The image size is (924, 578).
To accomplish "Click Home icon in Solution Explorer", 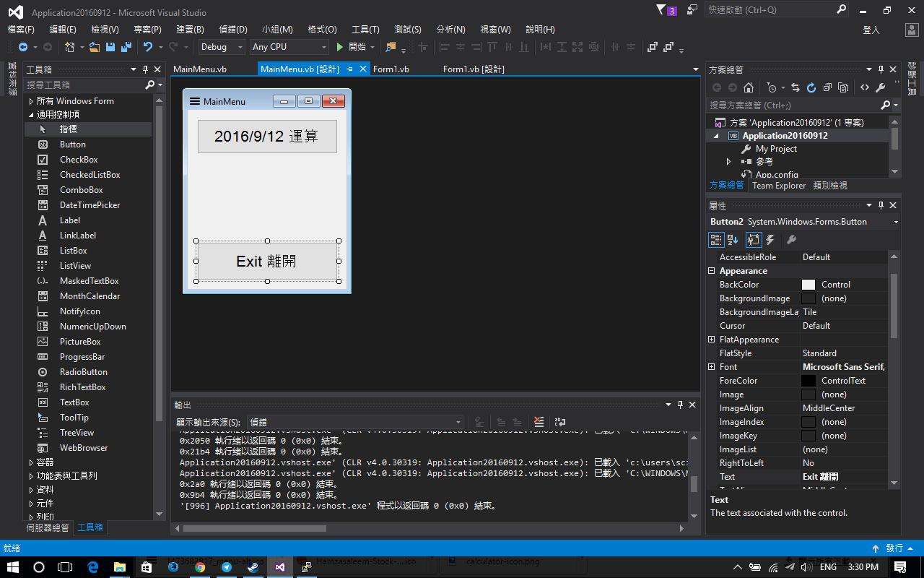I will pyautogui.click(x=749, y=87).
